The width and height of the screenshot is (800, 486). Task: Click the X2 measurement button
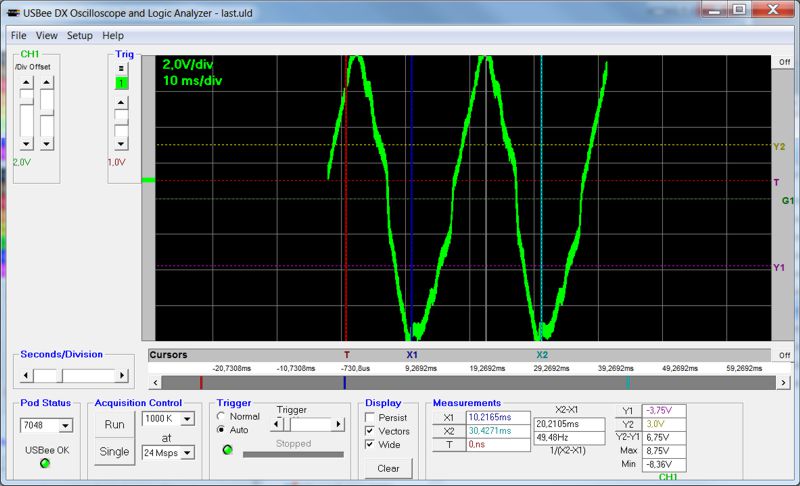point(448,431)
